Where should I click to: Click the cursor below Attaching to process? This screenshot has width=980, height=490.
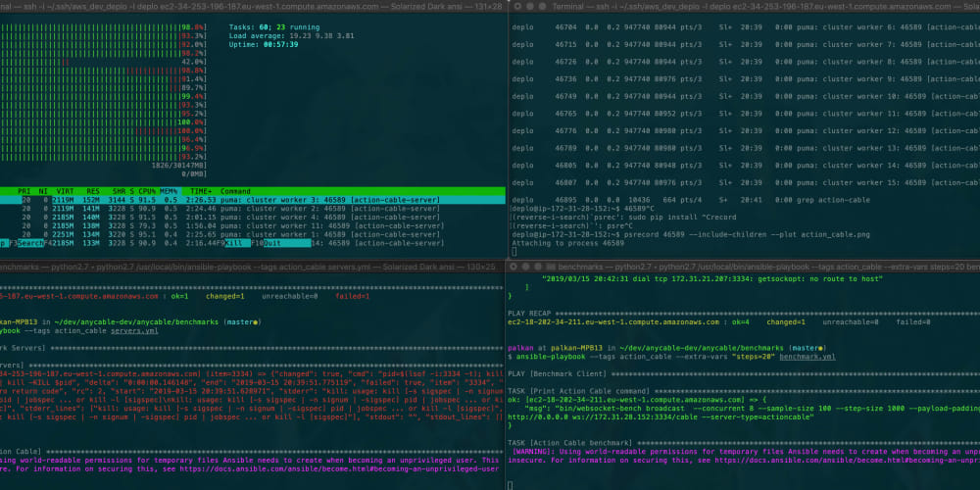(x=514, y=252)
